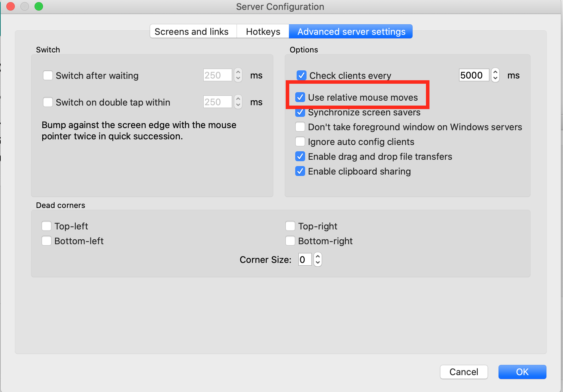Disable Check clients every option
The image size is (563, 392).
[300, 75]
